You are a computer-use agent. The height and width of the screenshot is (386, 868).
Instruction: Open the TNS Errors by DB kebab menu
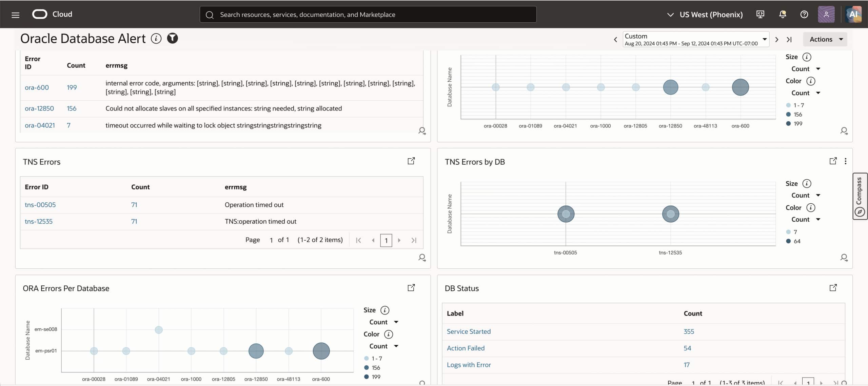click(x=845, y=161)
